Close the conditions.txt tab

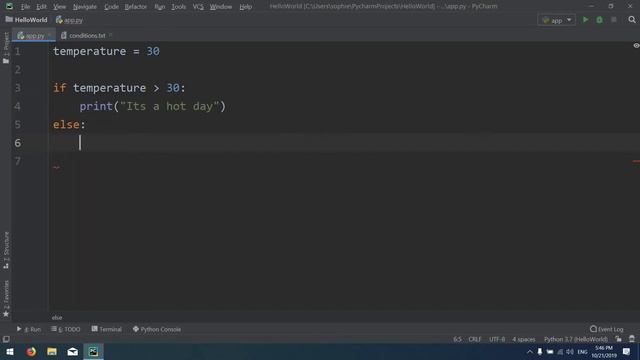click(x=111, y=36)
